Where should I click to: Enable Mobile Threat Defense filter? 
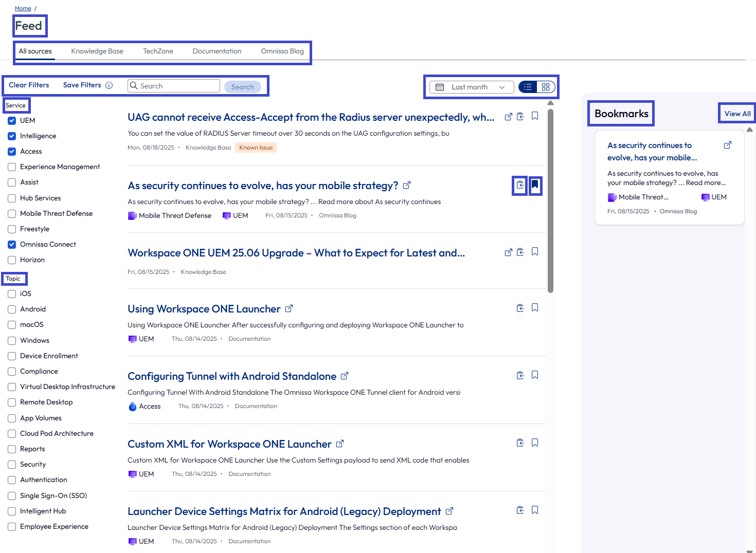pyautogui.click(x=12, y=214)
